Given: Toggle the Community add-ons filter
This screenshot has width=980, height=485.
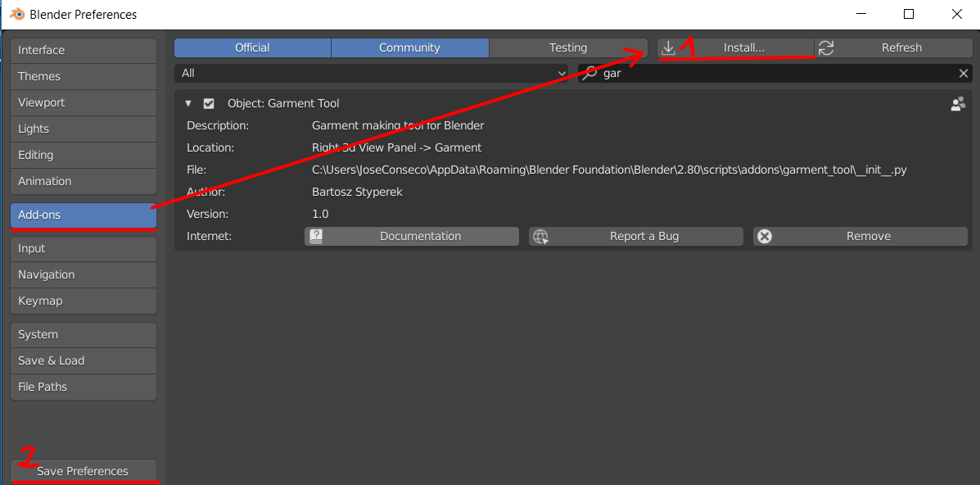Looking at the screenshot, I should coord(409,48).
